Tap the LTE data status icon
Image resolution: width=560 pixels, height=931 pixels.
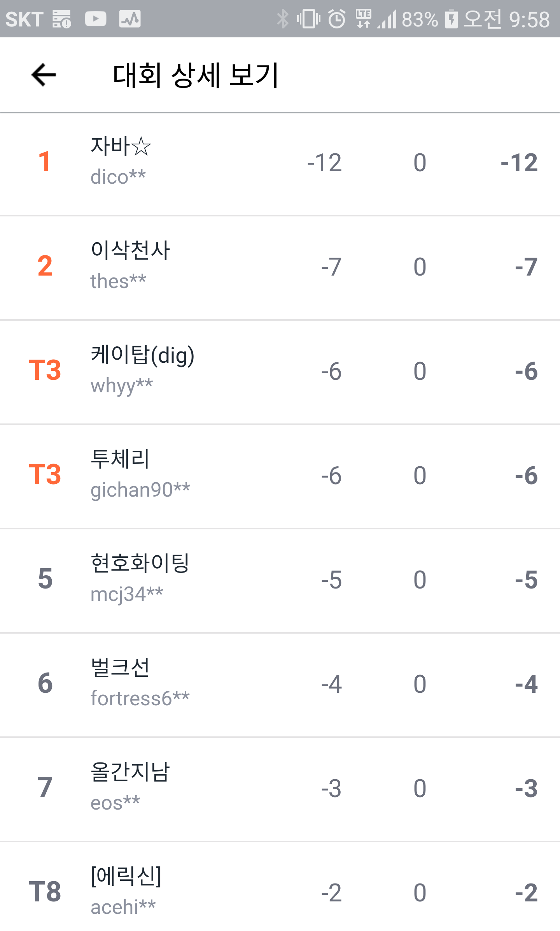point(364,19)
